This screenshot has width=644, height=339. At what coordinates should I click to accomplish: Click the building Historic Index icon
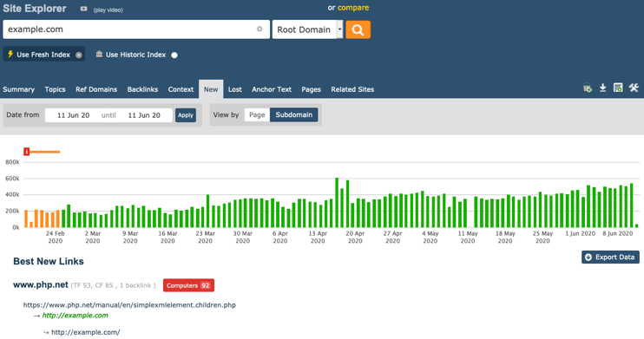[99, 54]
